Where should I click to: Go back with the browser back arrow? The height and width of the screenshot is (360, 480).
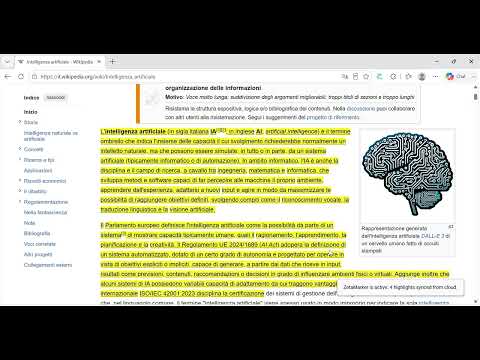8,76
